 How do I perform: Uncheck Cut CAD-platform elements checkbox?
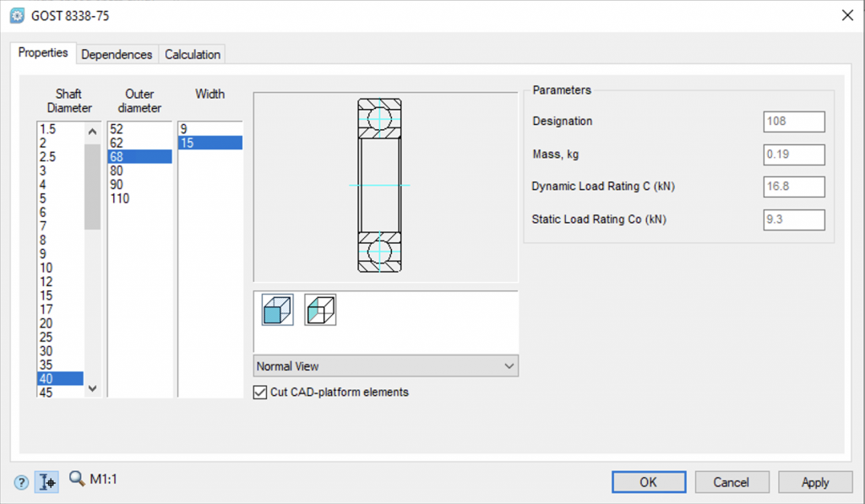pos(260,392)
